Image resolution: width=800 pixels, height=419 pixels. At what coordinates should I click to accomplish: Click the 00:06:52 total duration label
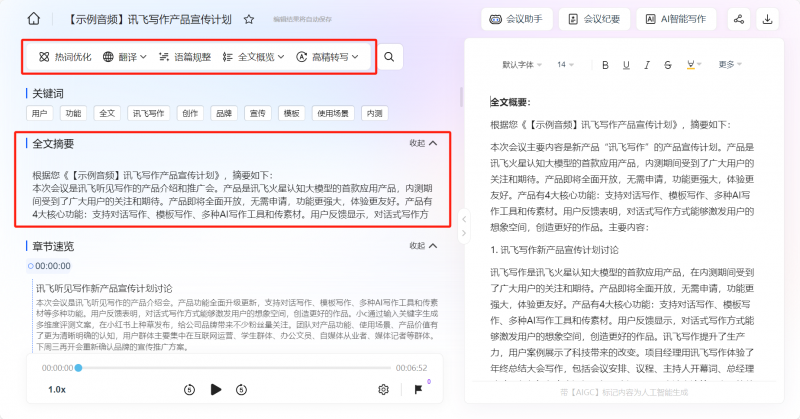412,368
